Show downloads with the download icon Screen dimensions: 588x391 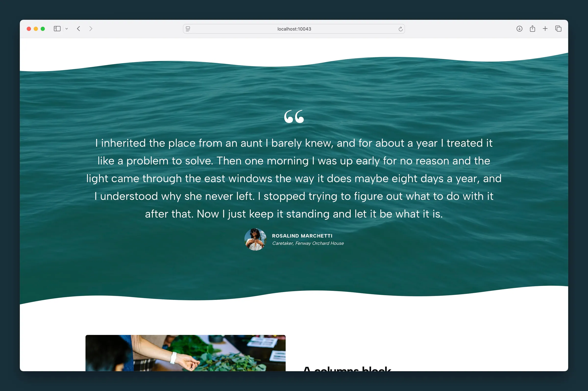point(519,29)
